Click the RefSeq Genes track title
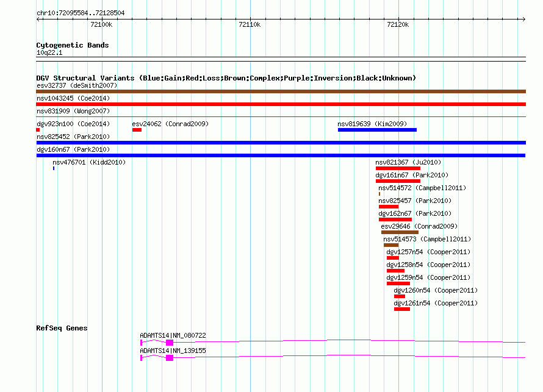The image size is (543, 392). pos(62,328)
